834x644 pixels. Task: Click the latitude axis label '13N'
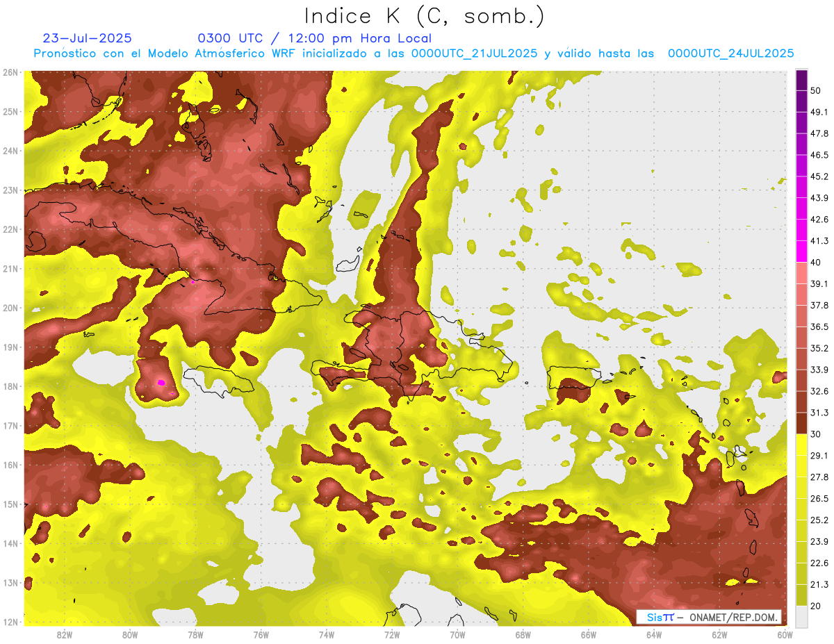[10, 582]
